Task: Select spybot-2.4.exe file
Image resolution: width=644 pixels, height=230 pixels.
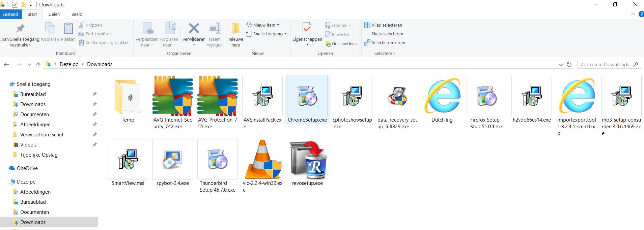Action: click(x=172, y=163)
